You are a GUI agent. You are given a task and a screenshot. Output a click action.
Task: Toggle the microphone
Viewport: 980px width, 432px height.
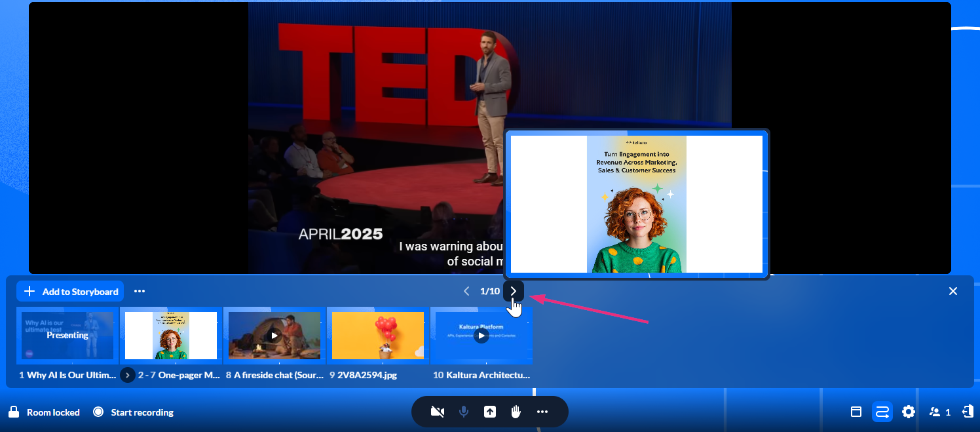[x=464, y=412]
